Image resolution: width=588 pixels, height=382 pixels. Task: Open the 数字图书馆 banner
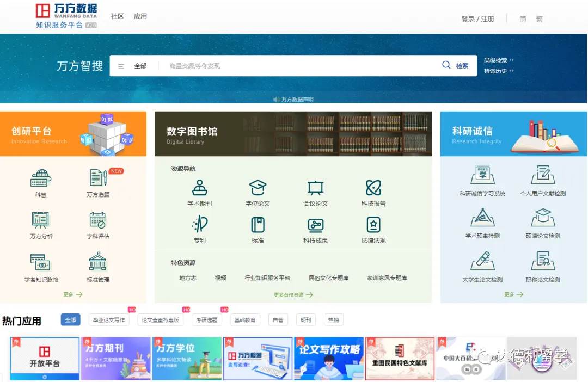click(x=293, y=134)
